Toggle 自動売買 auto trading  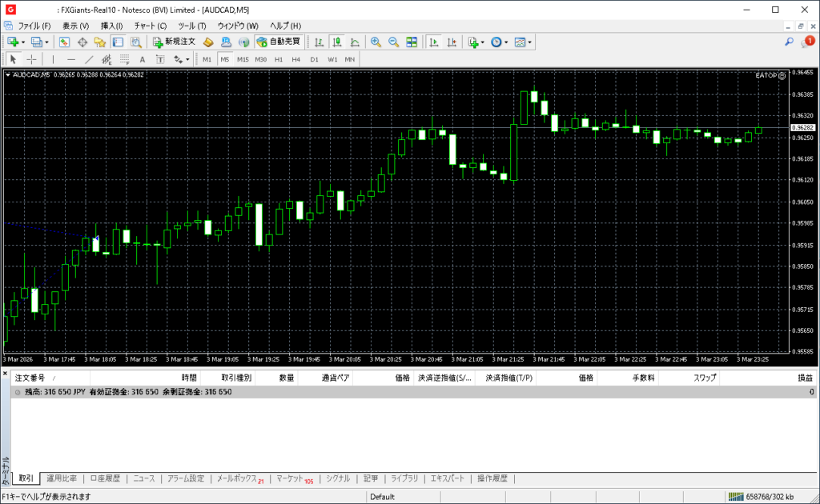click(278, 42)
